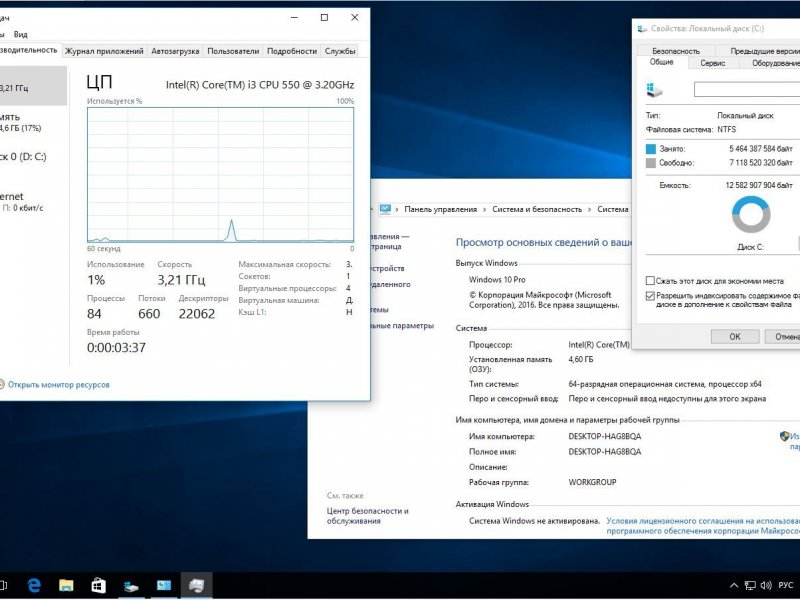Viewport: 800px width, 600px height.
Task: Click the disk drive icon in properties
Action: 654,90
